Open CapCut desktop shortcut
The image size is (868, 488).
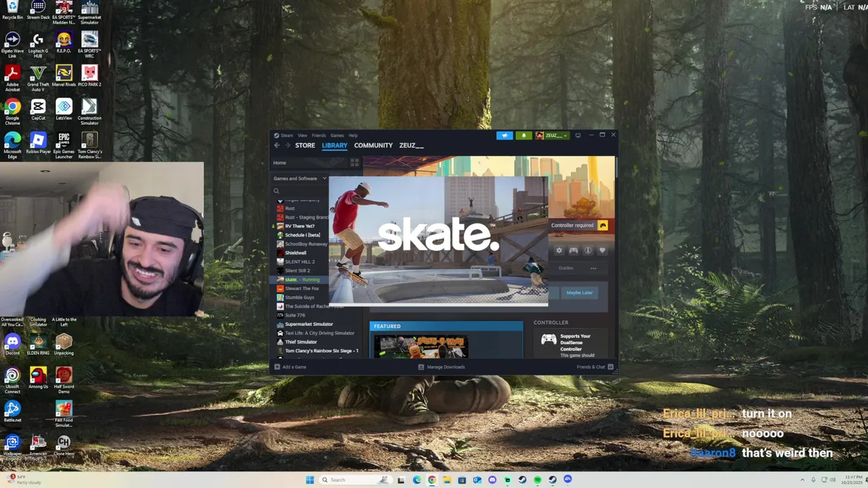click(38, 110)
